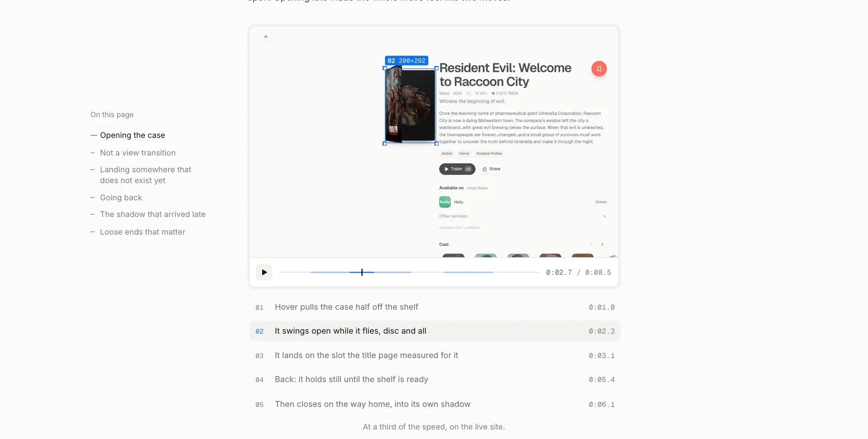This screenshot has width=868, height=439.
Task: Select step 03 'It lands on the slot'
Action: point(435,355)
